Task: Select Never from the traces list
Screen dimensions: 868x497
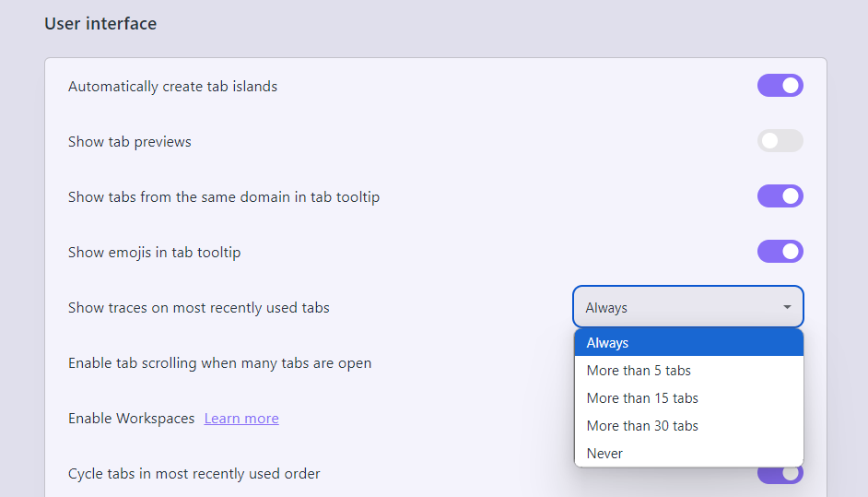Action: pyautogui.click(x=688, y=454)
